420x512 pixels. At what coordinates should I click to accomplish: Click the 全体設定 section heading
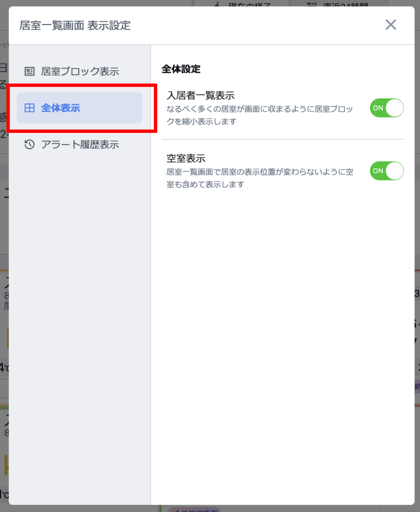point(181,69)
